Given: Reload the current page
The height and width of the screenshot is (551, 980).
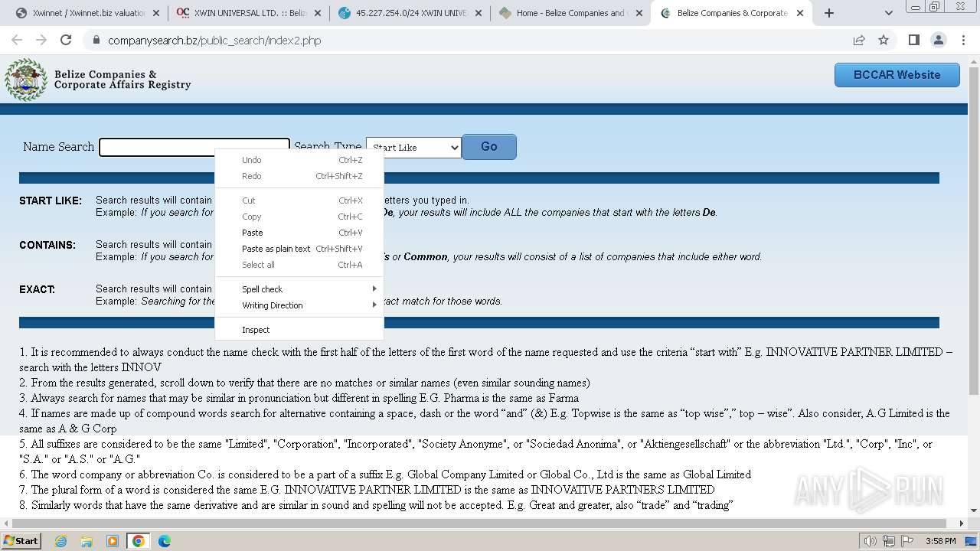Looking at the screenshot, I should pos(66,41).
